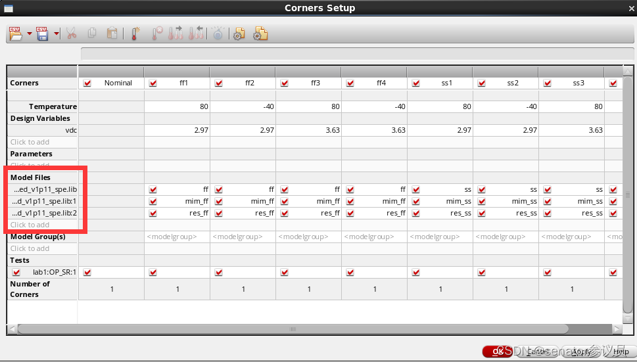The image size is (637, 364).
Task: Click thermometers with right arrow icon
Action: (176, 34)
